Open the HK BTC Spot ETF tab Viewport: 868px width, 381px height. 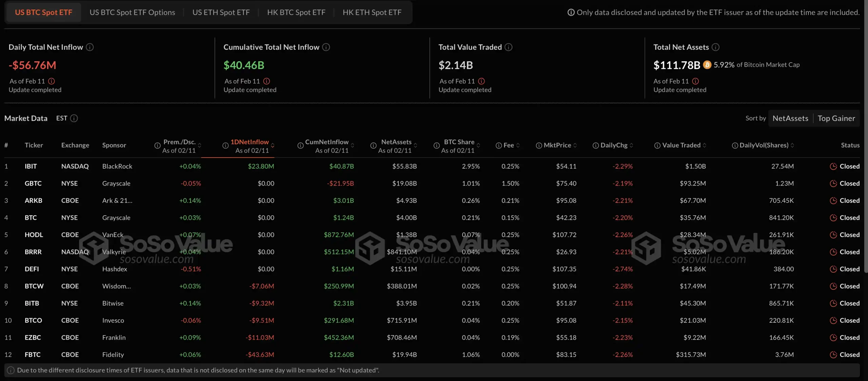296,12
